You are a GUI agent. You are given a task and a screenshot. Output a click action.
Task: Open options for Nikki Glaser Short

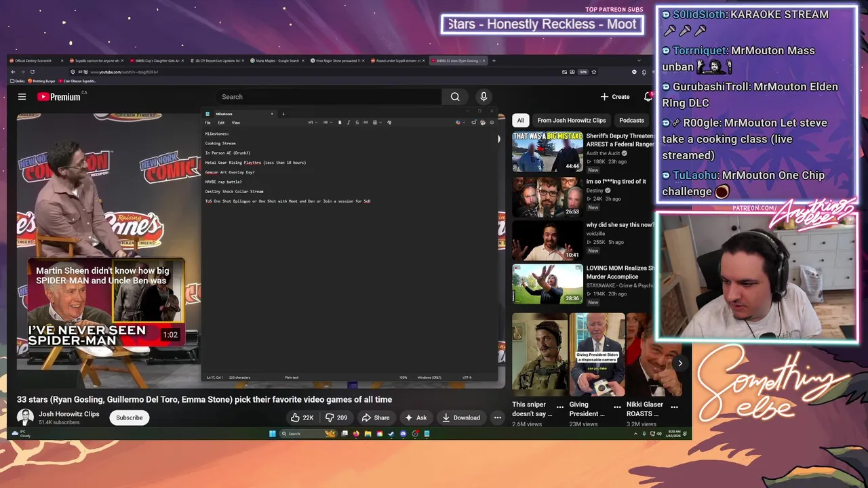pyautogui.click(x=674, y=407)
